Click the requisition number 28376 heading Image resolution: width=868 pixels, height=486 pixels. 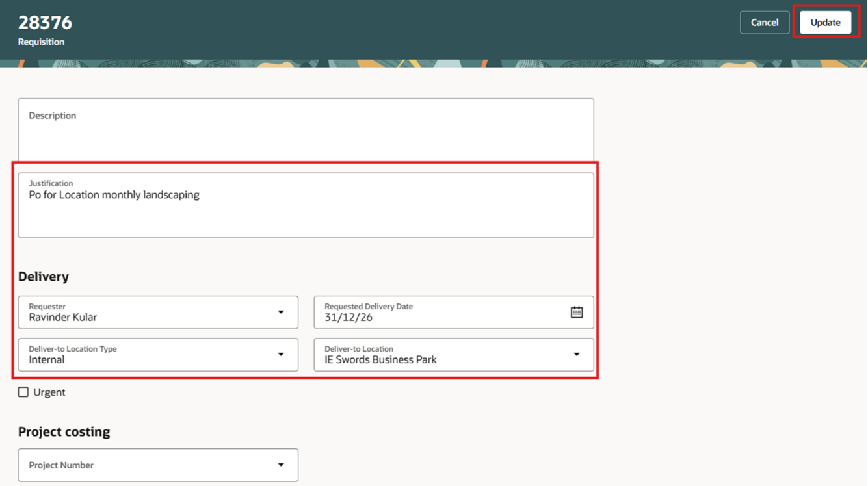click(45, 23)
